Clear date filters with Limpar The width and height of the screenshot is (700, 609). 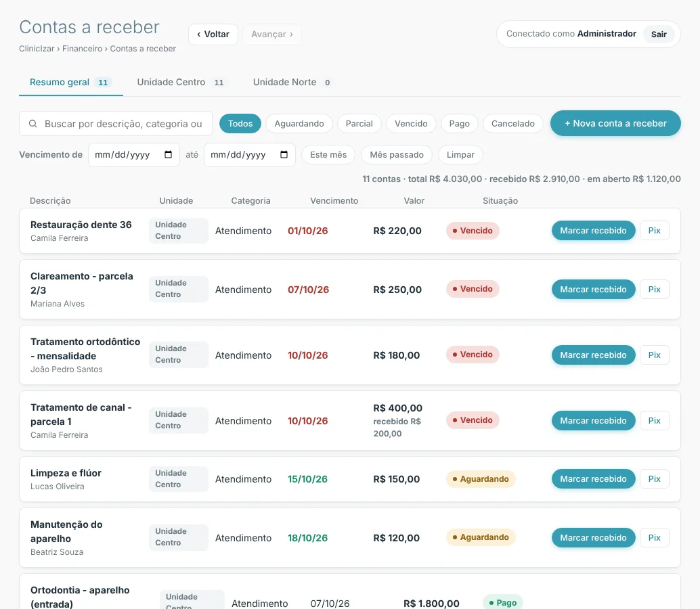tap(460, 155)
